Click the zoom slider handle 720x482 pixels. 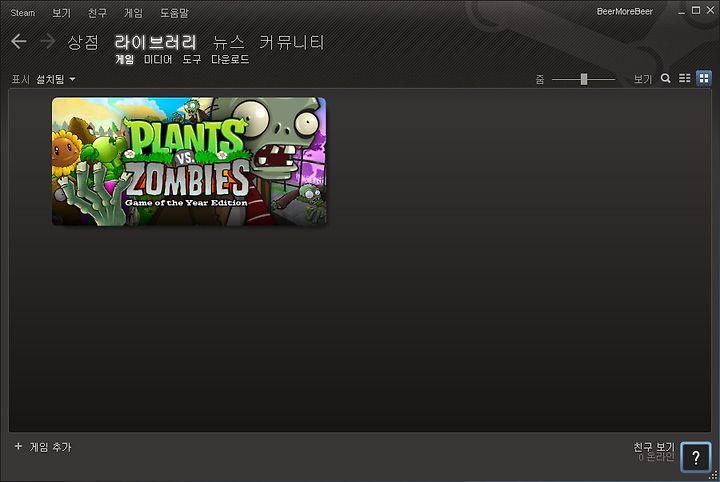point(584,79)
